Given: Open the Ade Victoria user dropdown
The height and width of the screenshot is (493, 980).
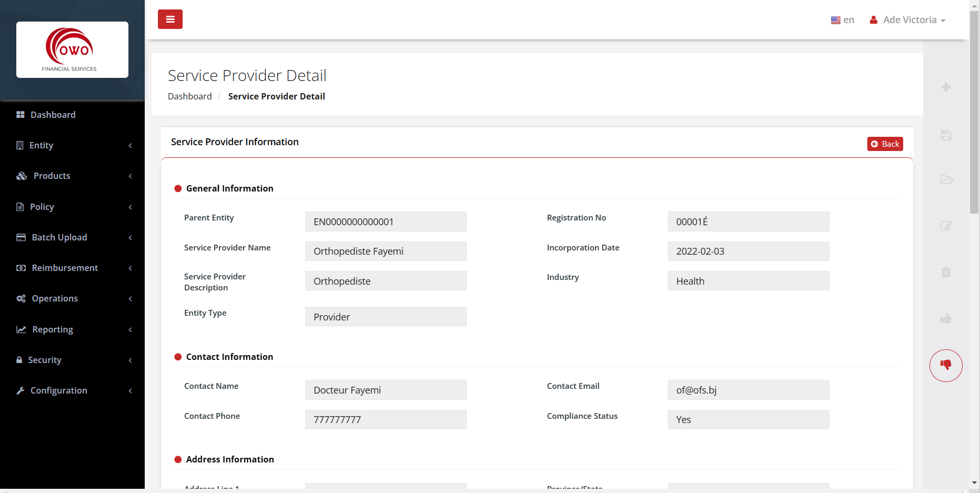Looking at the screenshot, I should [x=908, y=20].
